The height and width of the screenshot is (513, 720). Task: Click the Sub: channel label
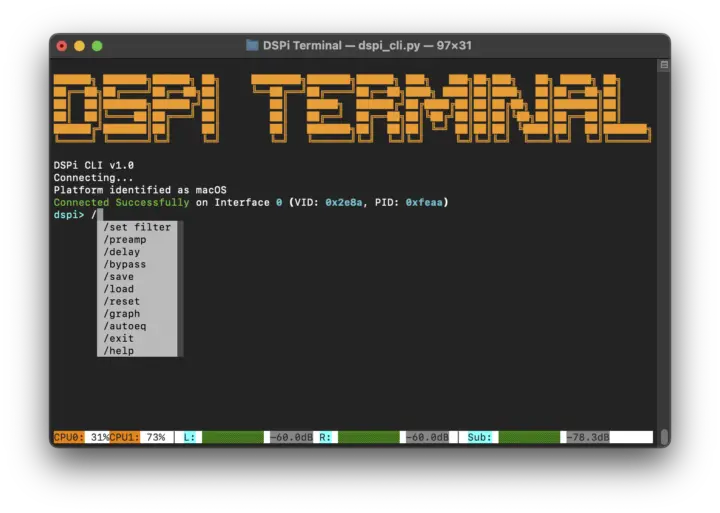479,437
